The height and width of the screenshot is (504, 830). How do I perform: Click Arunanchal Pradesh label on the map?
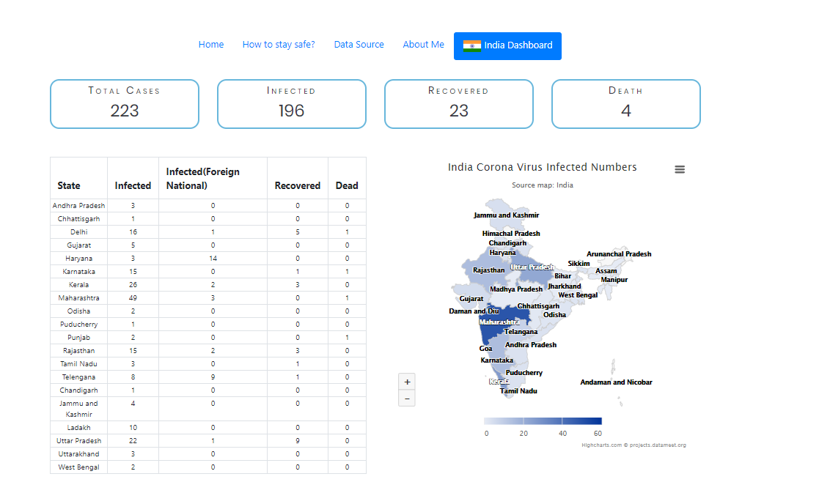(x=619, y=254)
